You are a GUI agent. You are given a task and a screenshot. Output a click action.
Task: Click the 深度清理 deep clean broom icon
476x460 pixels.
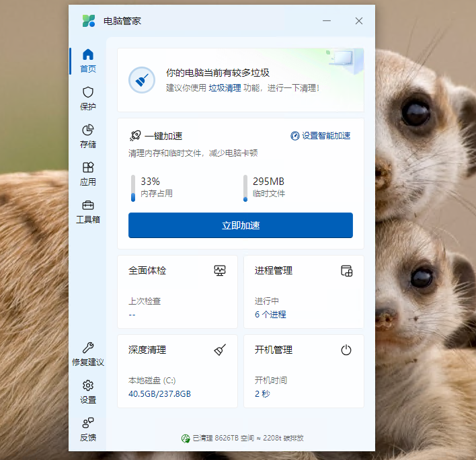pos(220,350)
